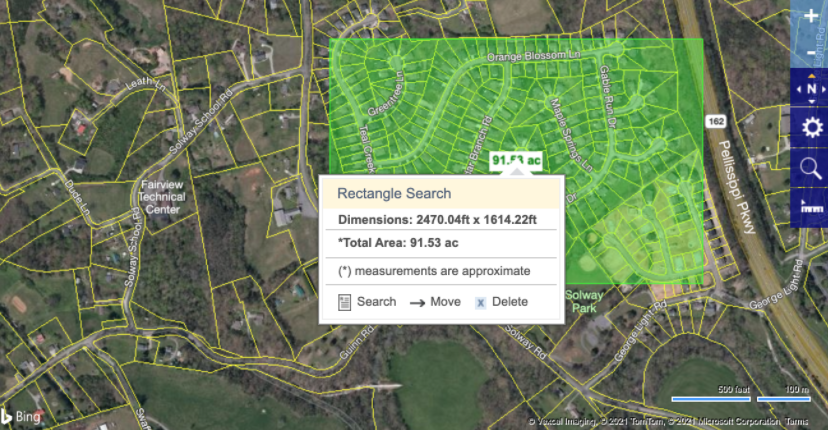The width and height of the screenshot is (828, 430).
Task: Rotate map using right compass arrow
Action: (x=824, y=89)
